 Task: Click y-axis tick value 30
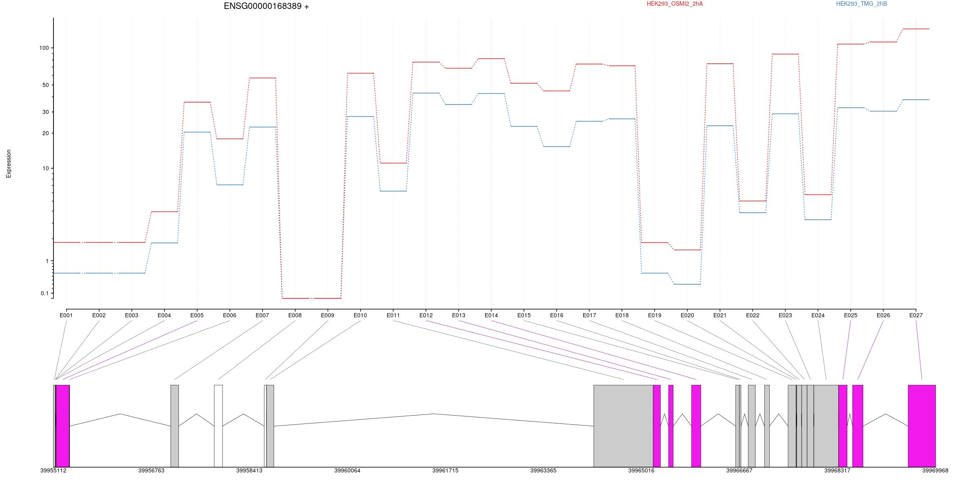point(45,112)
